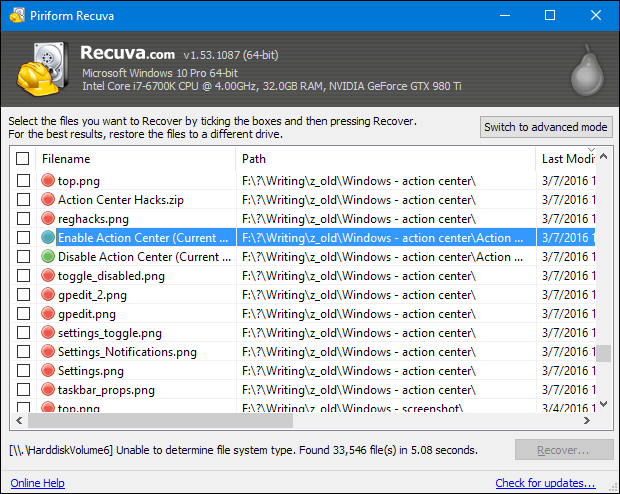Select the taskbar_props.png filename
Screen dimensions: 620x494
106,390
